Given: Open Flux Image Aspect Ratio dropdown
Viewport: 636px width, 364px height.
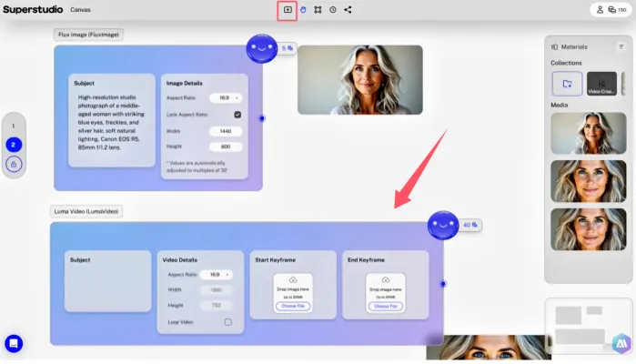Looking at the screenshot, I should pos(226,97).
